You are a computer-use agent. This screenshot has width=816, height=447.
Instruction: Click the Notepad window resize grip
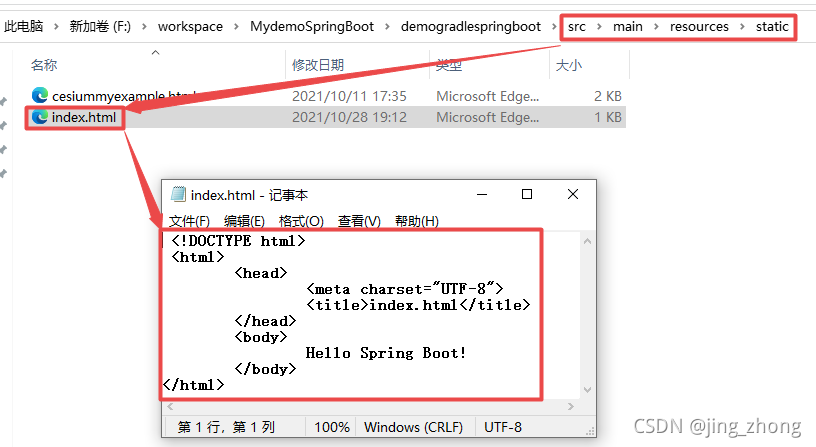pos(590,431)
